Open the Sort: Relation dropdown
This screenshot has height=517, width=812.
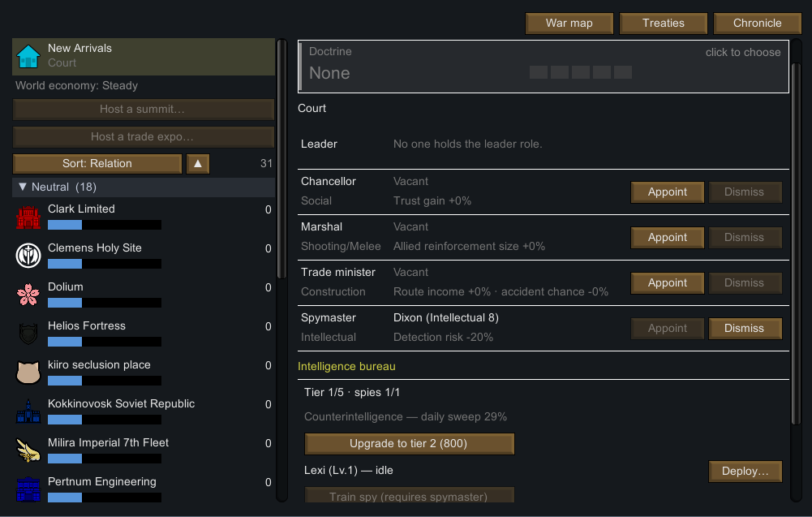click(97, 164)
